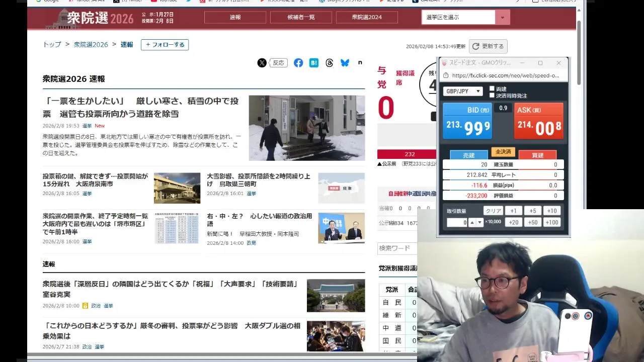The image size is (644, 362).
Task: Click 政治 tag under 深層反日 article
Action: tap(96, 306)
